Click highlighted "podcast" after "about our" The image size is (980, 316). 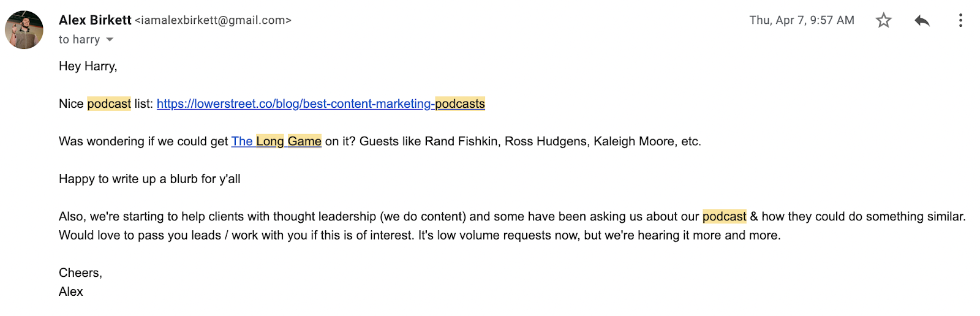[x=724, y=217]
